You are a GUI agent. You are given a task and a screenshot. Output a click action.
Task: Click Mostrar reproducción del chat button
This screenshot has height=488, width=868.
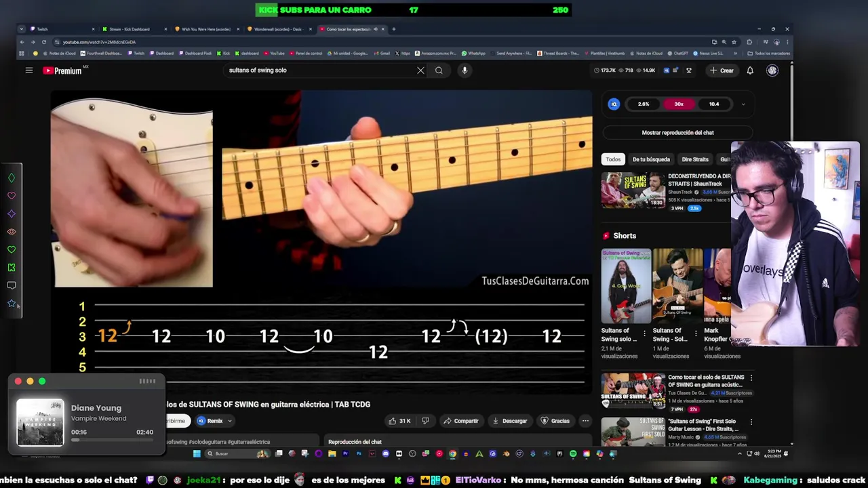(x=677, y=133)
